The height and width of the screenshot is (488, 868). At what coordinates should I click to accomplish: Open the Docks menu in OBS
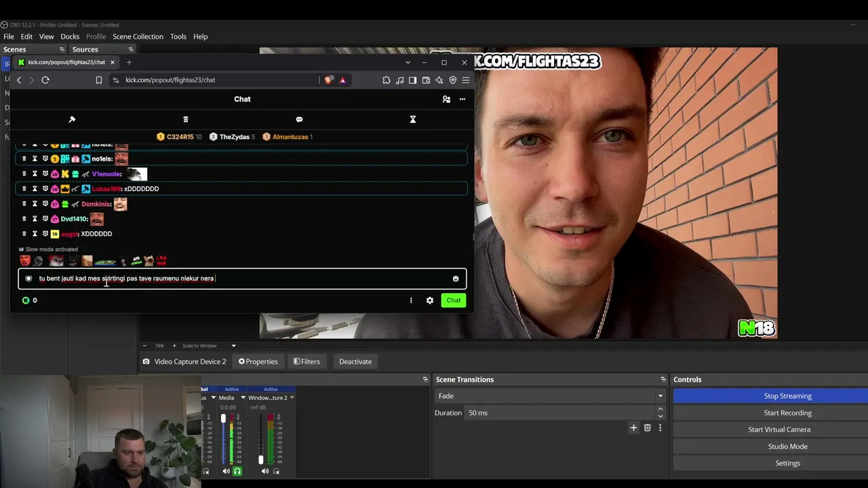point(70,37)
